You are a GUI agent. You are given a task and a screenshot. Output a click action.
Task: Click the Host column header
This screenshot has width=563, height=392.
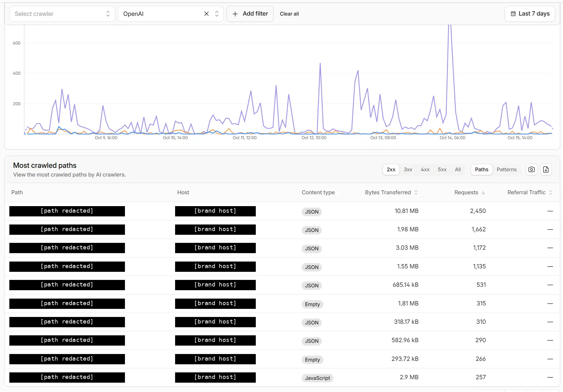(183, 192)
